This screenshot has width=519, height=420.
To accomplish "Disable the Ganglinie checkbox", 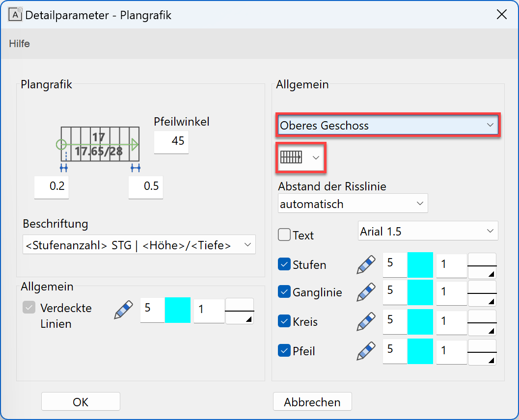I will [x=284, y=292].
